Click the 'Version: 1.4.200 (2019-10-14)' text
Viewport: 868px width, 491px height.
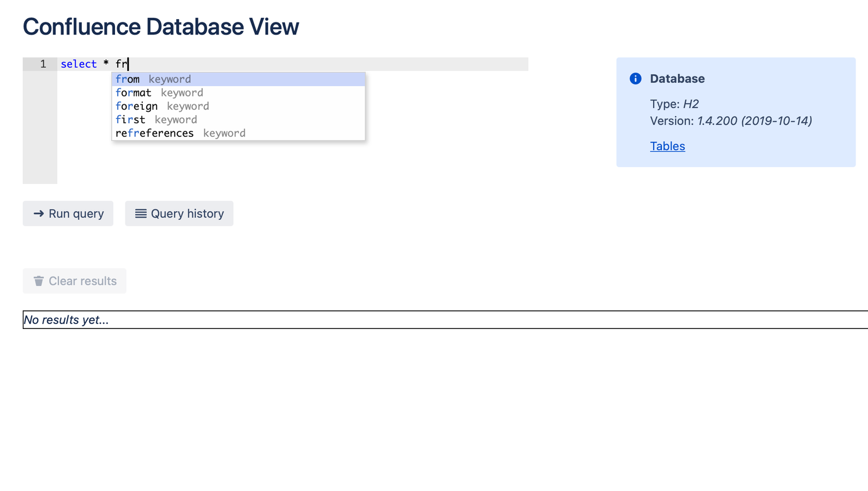coord(731,121)
